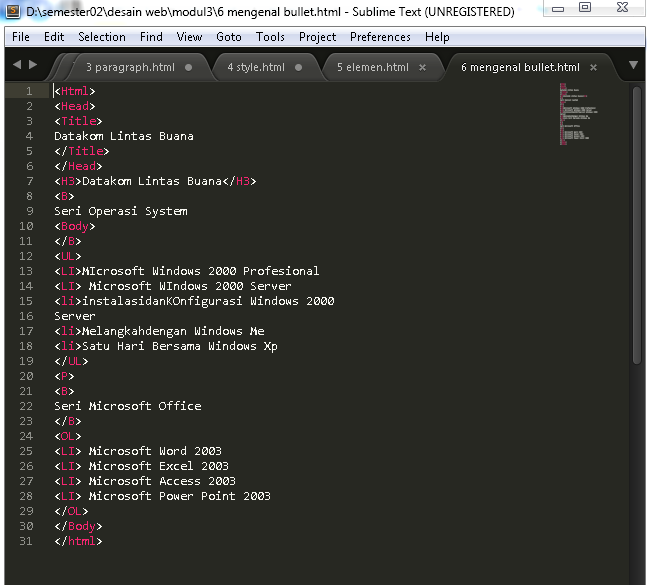Viewport: 647px width, 585px height.
Task: Click line number 12 in gutter
Action: pos(26,256)
